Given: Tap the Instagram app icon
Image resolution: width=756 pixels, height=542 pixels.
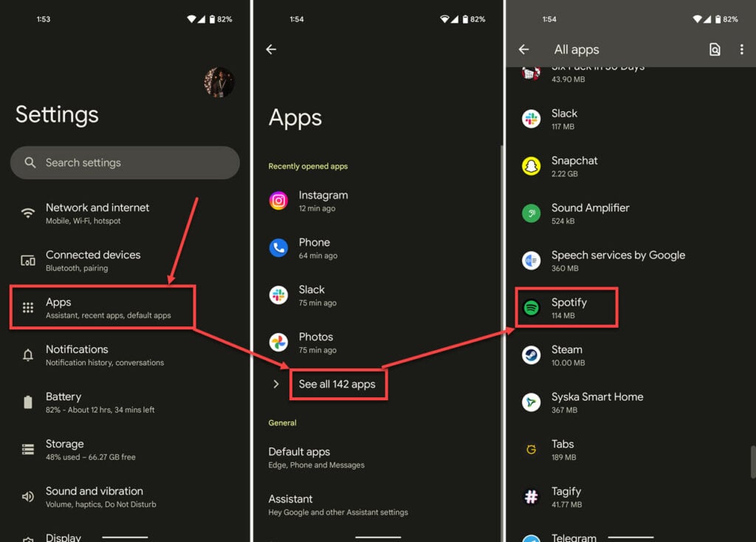Looking at the screenshot, I should click(x=278, y=201).
